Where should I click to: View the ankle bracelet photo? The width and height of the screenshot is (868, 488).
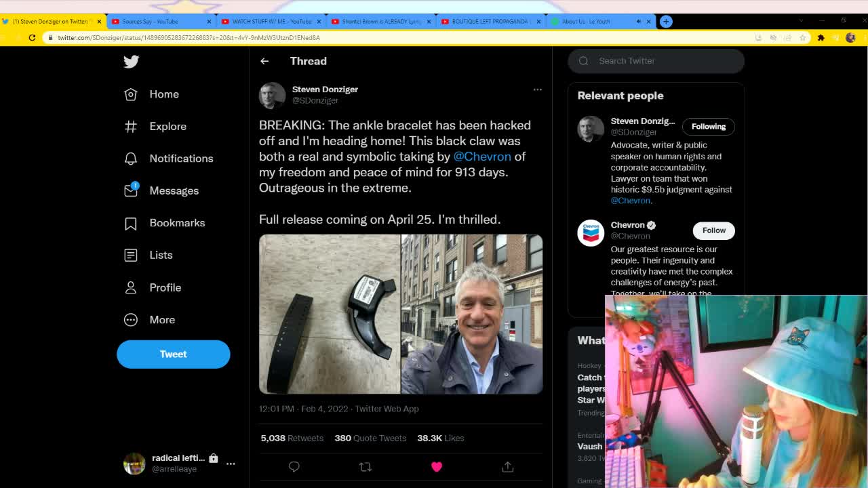(330, 314)
